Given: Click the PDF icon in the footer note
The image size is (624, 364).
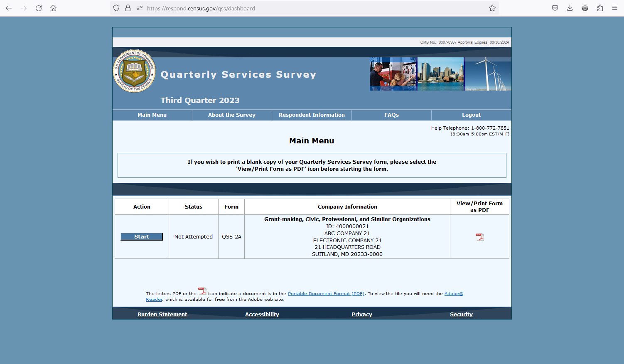Looking at the screenshot, I should (x=202, y=291).
